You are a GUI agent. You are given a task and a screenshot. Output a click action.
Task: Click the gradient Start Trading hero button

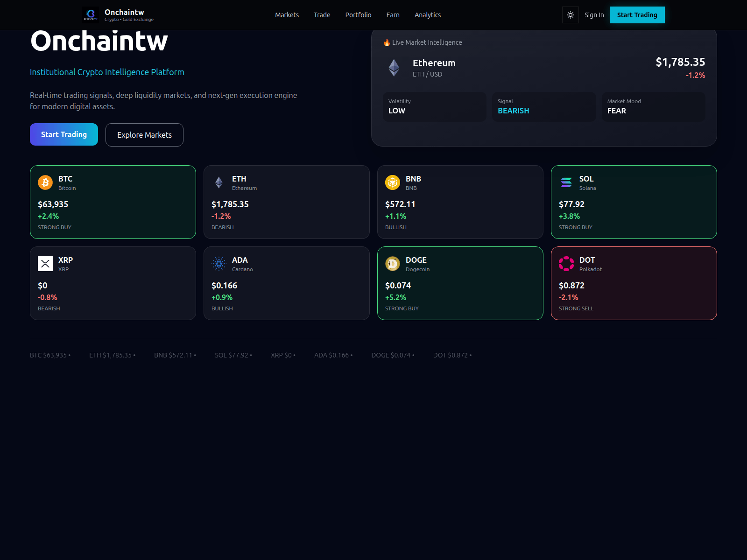coord(64,134)
